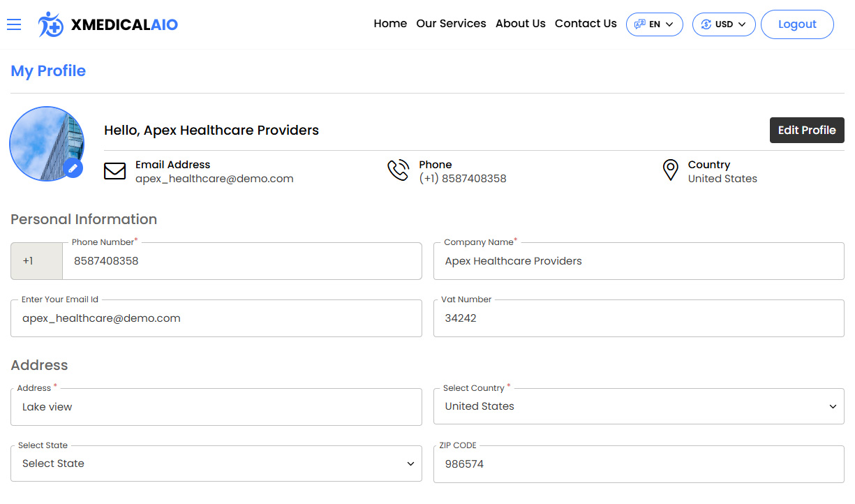Expand the Select State dropdown
This screenshot has height=504, width=855.
(x=216, y=464)
